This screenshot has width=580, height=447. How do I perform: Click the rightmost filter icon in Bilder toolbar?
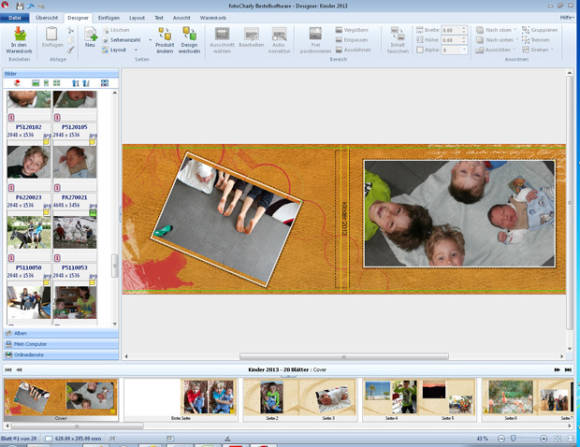click(105, 83)
